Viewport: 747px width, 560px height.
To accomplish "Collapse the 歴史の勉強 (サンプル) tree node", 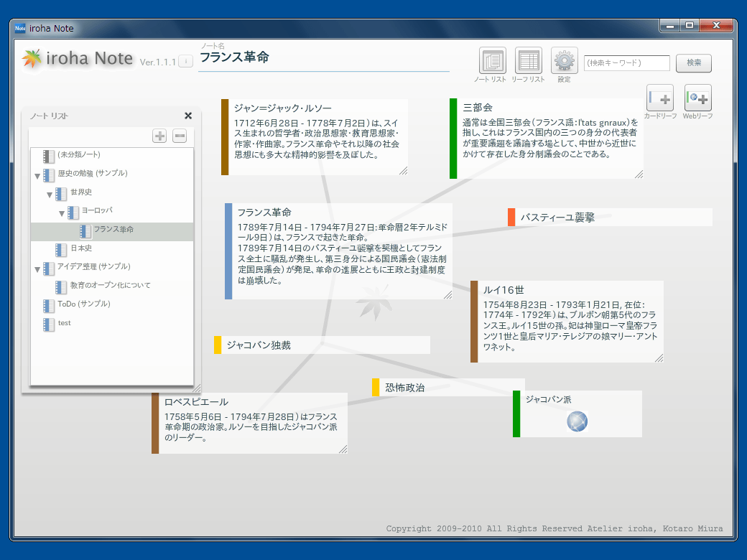I will pyautogui.click(x=37, y=176).
